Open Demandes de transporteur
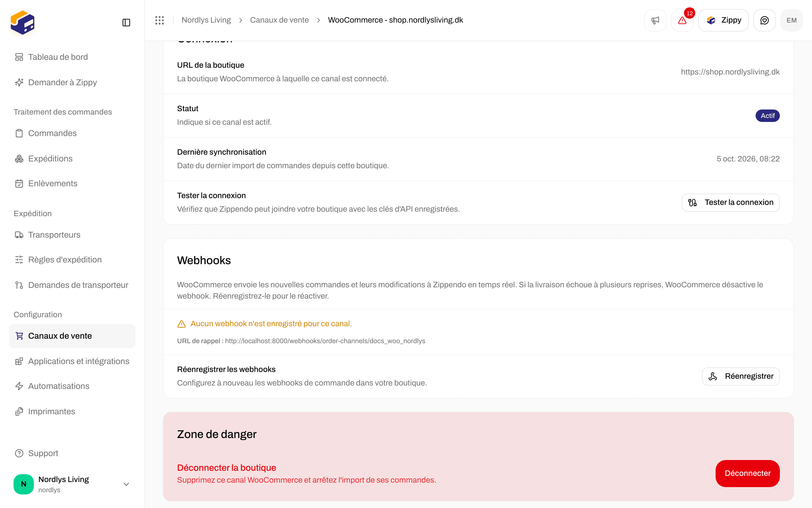This screenshot has width=812, height=508. point(72,285)
